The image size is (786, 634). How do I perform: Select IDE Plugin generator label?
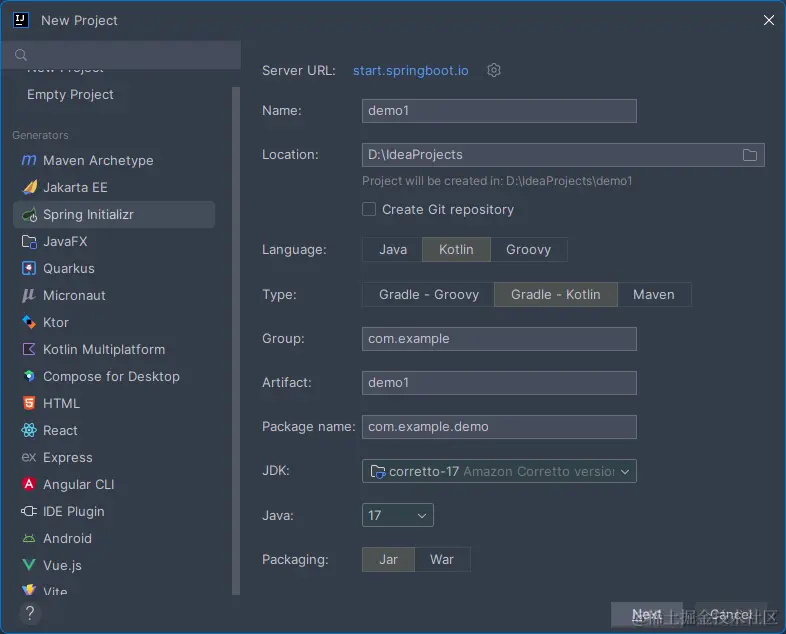(74, 511)
